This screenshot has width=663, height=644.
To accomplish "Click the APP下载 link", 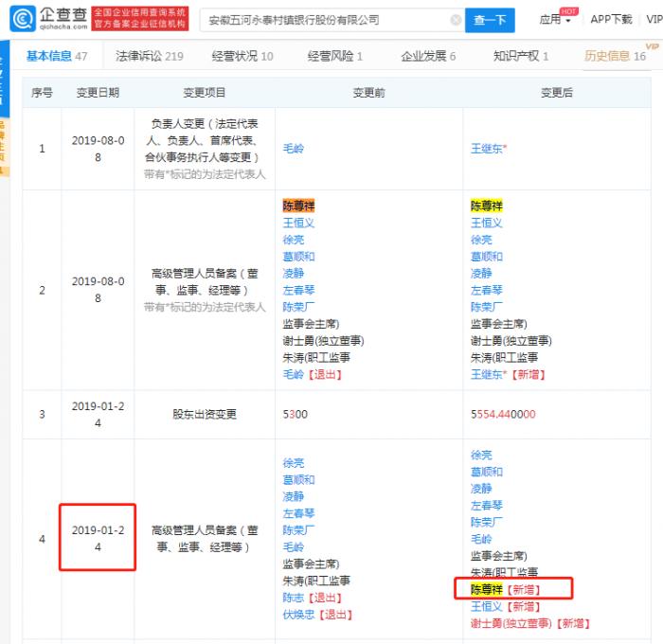I will [x=611, y=20].
